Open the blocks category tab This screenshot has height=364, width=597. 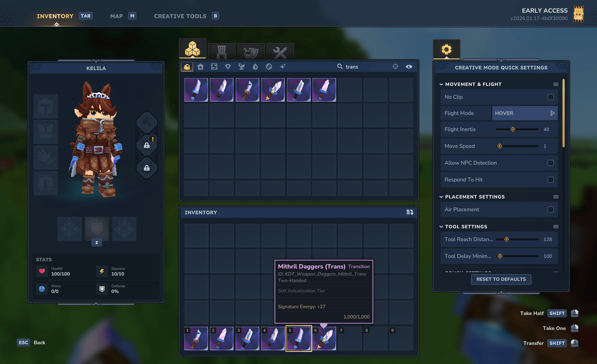tap(192, 49)
